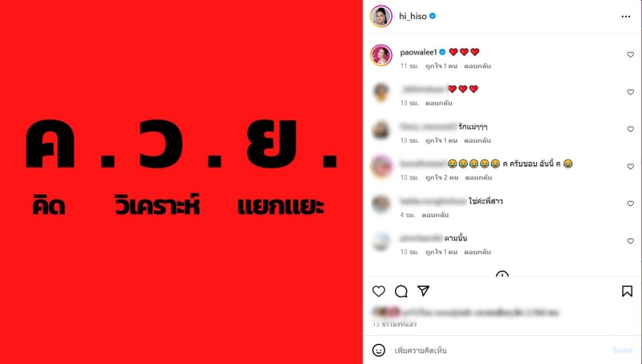Click the hi_hiso profile avatar
The image size is (642, 364).
[381, 16]
